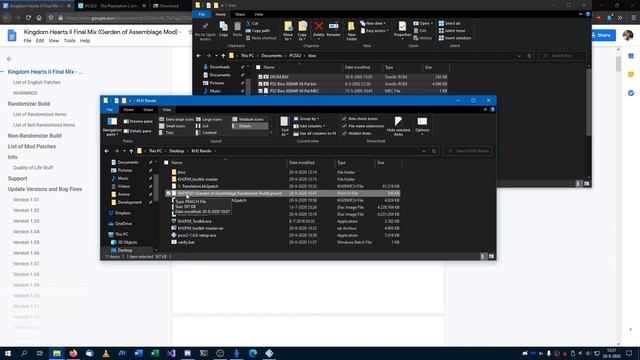Viewport: 640px width, 360px height.
Task: Open File tab in KH2 Rando window
Action: (x=109, y=110)
